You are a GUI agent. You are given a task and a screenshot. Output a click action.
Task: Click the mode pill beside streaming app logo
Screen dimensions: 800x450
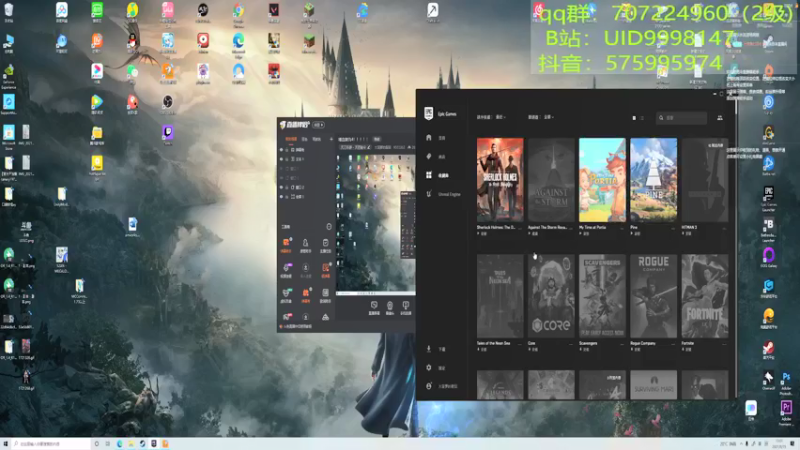[319, 125]
